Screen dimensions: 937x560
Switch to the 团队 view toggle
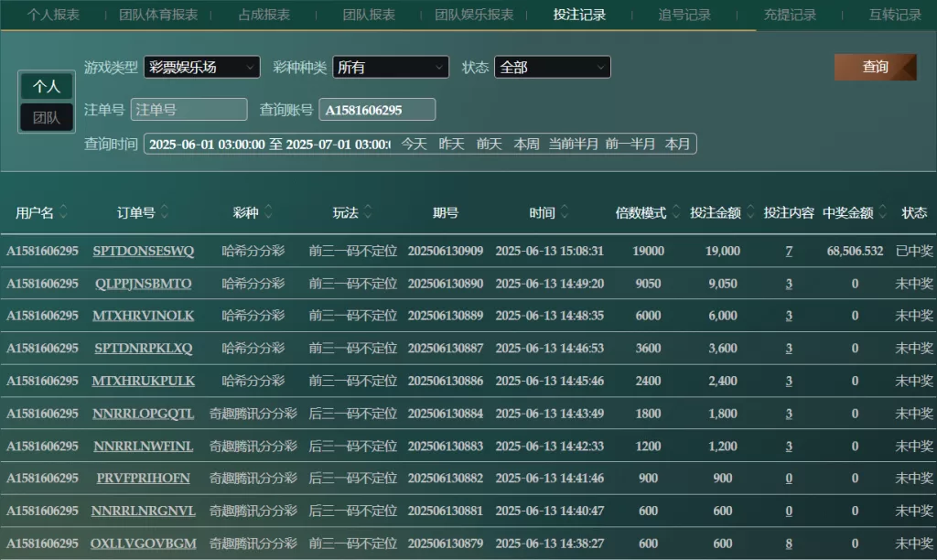[x=47, y=117]
